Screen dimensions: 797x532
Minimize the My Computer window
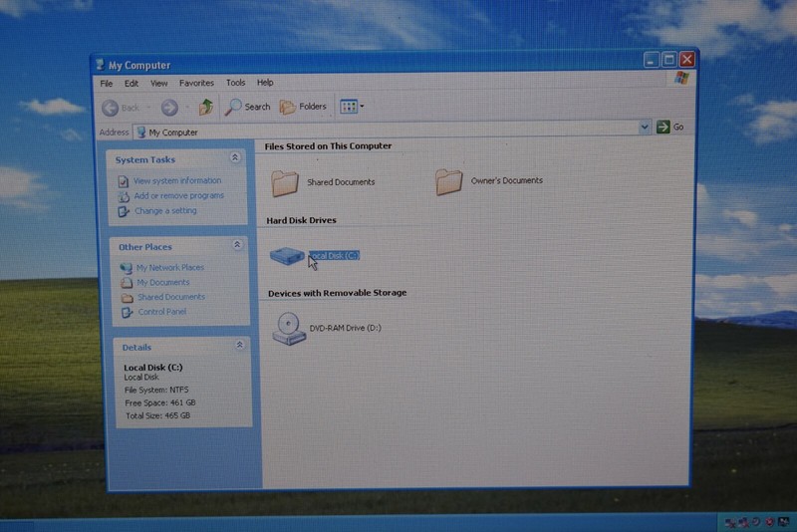651,61
